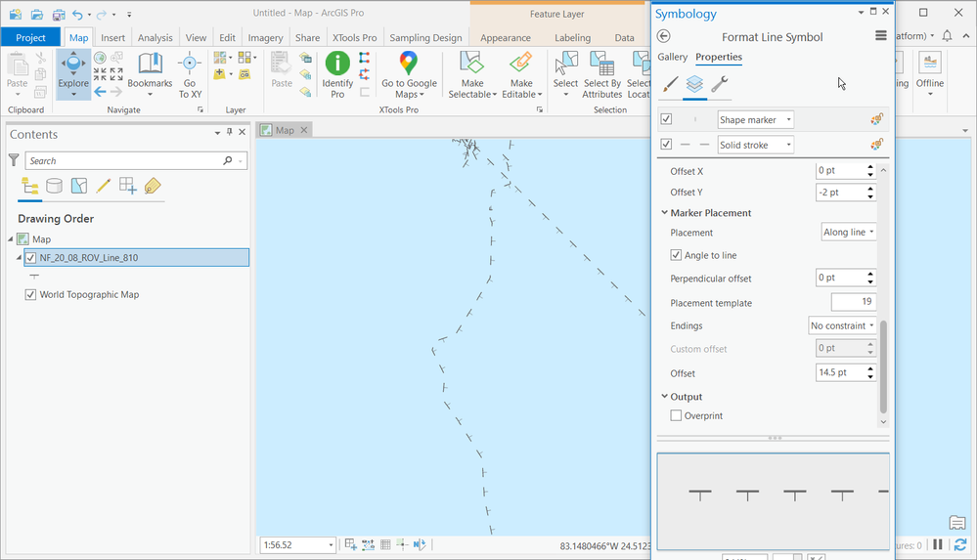The width and height of the screenshot is (977, 560).
Task: Open the Placement Along line dropdown
Action: coord(849,233)
